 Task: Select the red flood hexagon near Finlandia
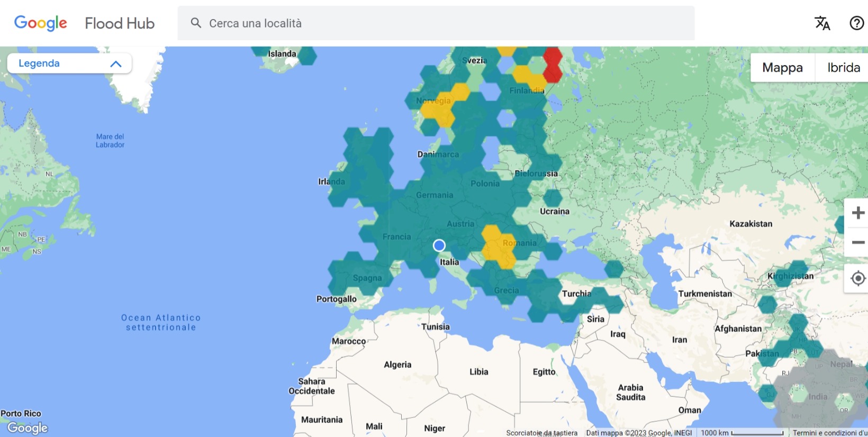[x=553, y=65]
